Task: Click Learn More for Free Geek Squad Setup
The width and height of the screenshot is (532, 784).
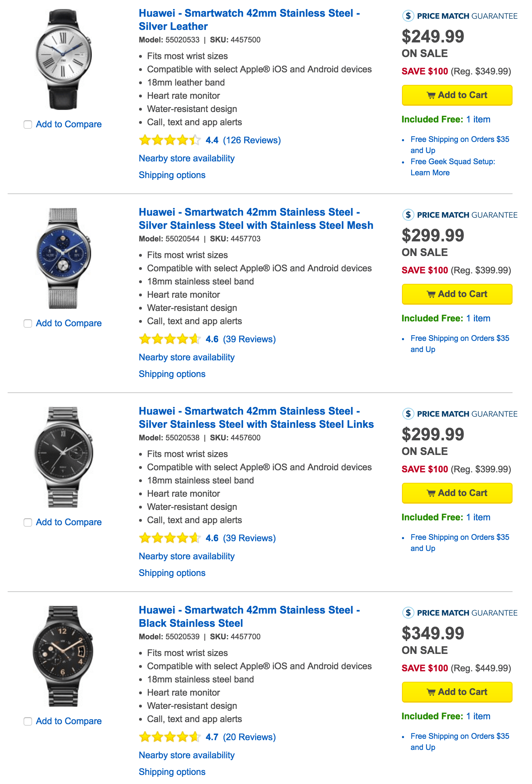Action: [x=430, y=173]
